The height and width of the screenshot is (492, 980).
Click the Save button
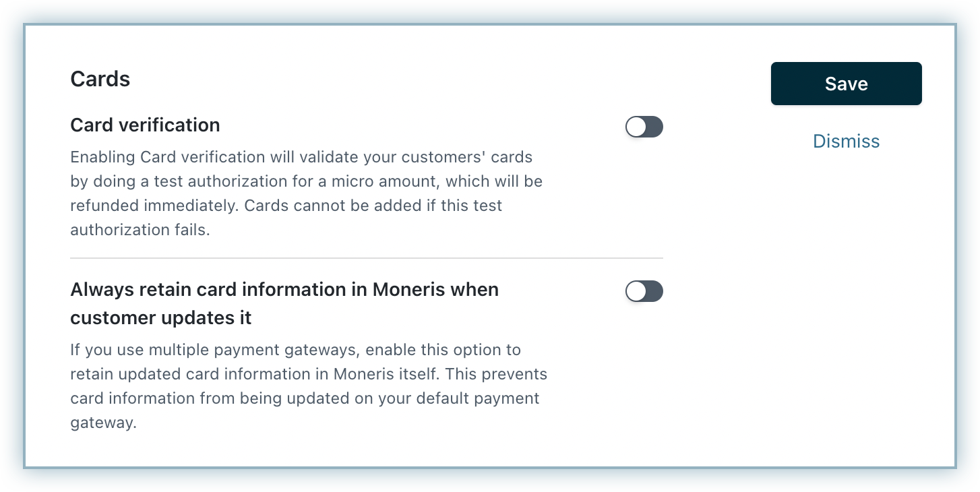tap(846, 84)
